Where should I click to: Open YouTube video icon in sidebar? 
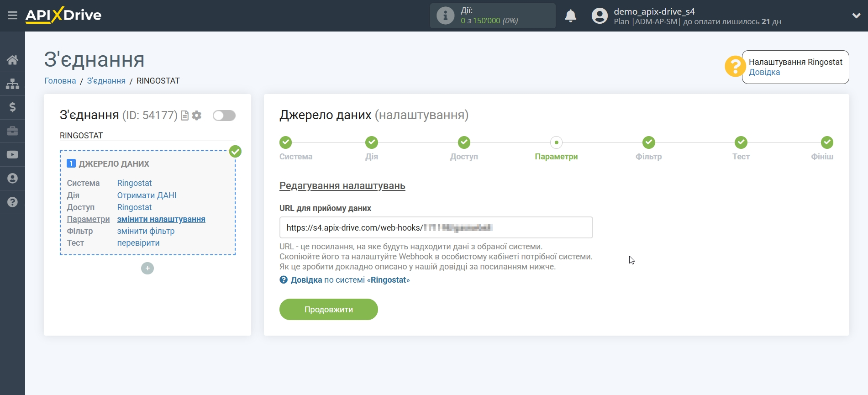pyautogui.click(x=12, y=155)
